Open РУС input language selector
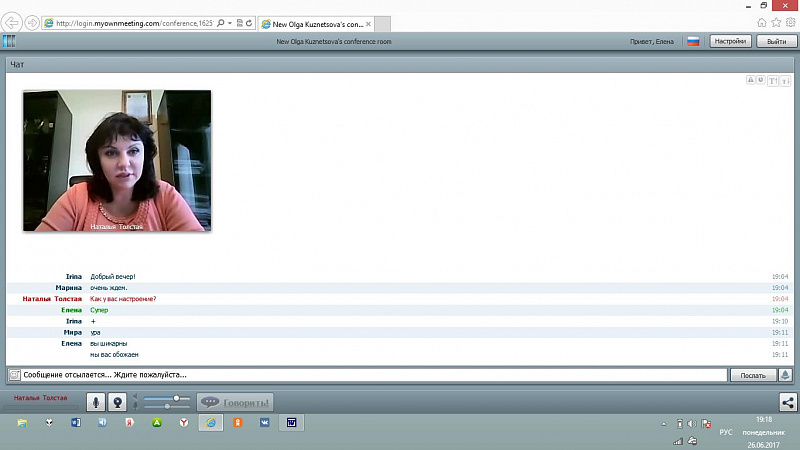 725,431
